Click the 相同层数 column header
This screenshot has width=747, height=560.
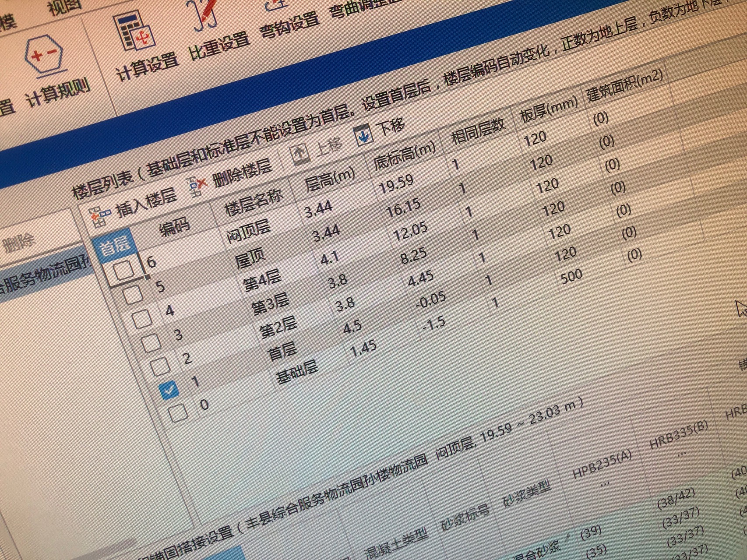pyautogui.click(x=479, y=131)
